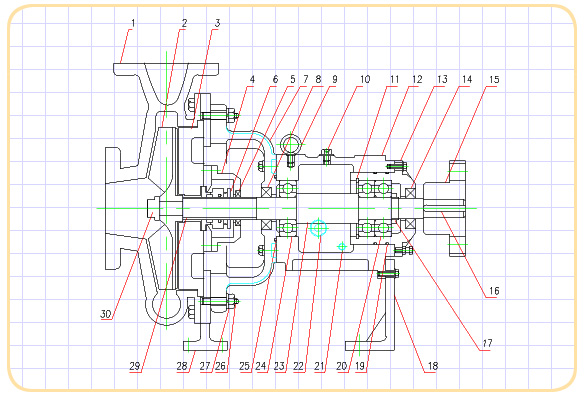Click the top discharge flange
Screen dimensions: 585x397
click(x=166, y=69)
